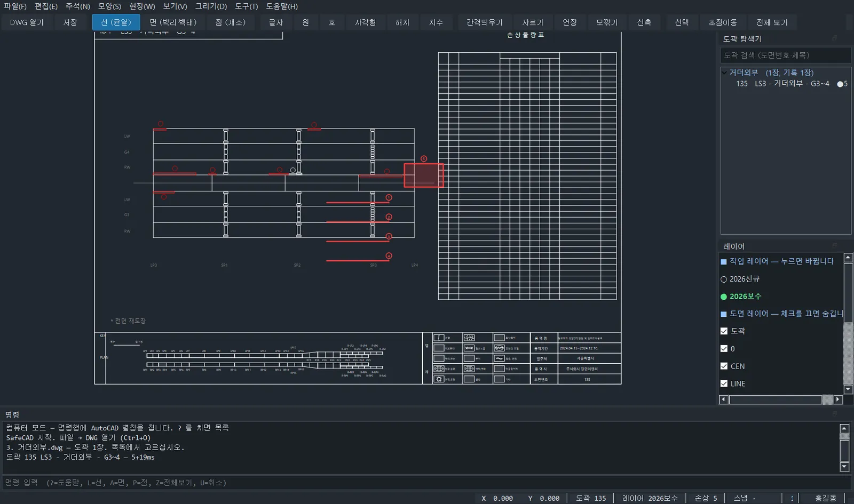The image size is (854, 504).
Task: Click the command log scroll-down arrow
Action: pyautogui.click(x=844, y=467)
